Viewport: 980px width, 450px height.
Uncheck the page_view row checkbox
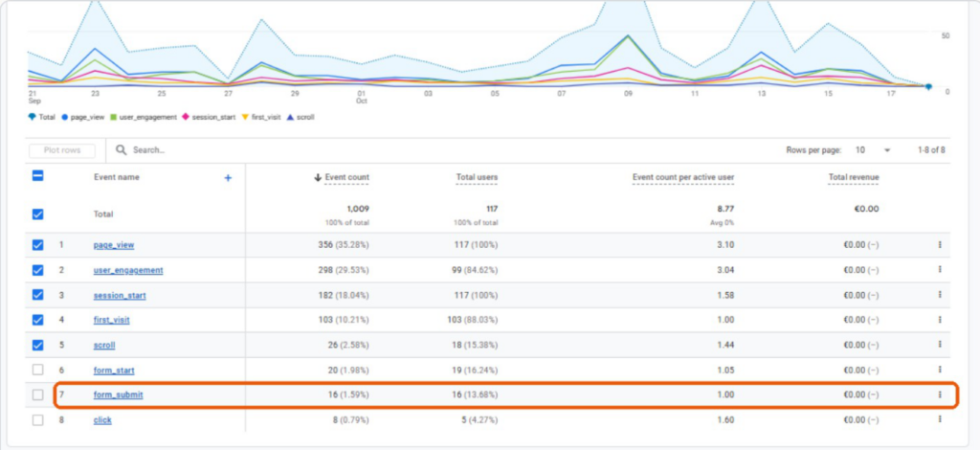pyautogui.click(x=38, y=245)
